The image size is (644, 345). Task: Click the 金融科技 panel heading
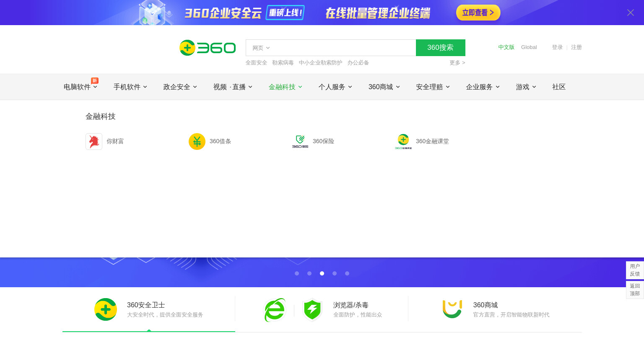[x=101, y=116]
